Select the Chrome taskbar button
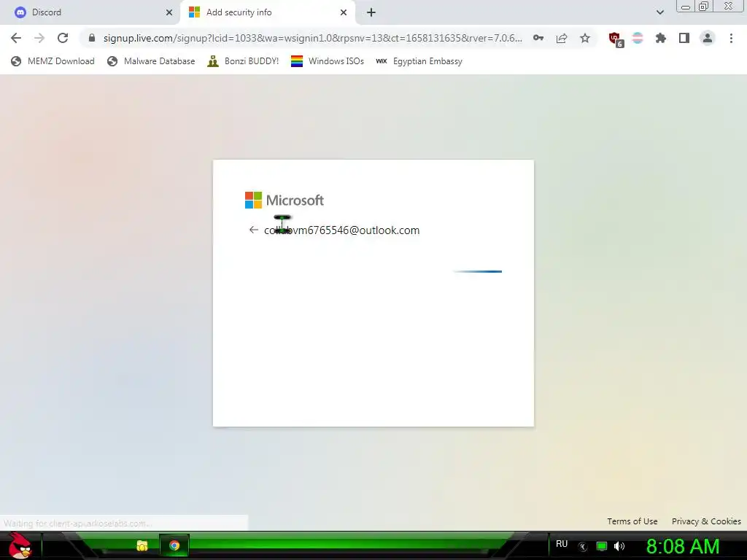This screenshot has height=560, width=747. (174, 545)
